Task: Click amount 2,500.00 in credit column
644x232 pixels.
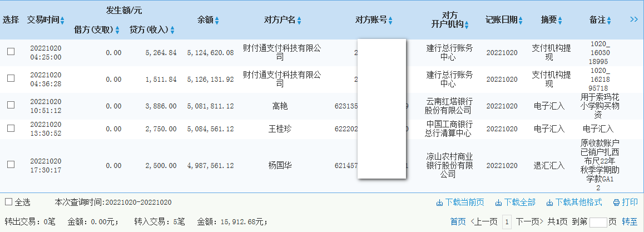Action: (x=161, y=166)
